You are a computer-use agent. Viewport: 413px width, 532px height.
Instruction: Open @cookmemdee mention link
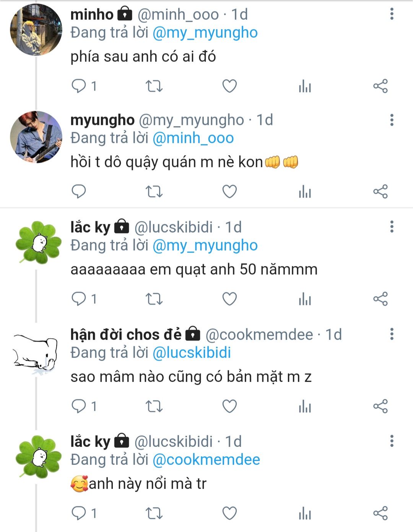[206, 460]
